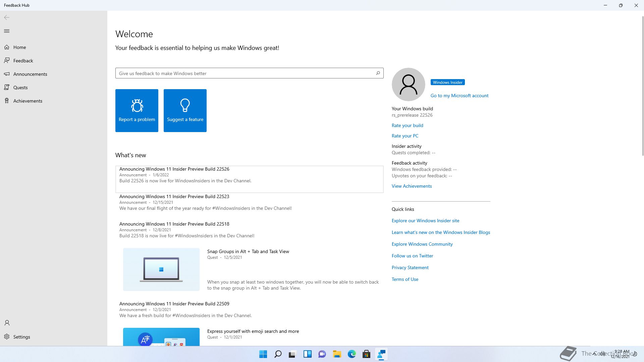Screen dimensions: 644x362
Task: Open Explore Windows Community link
Action: (422, 244)
